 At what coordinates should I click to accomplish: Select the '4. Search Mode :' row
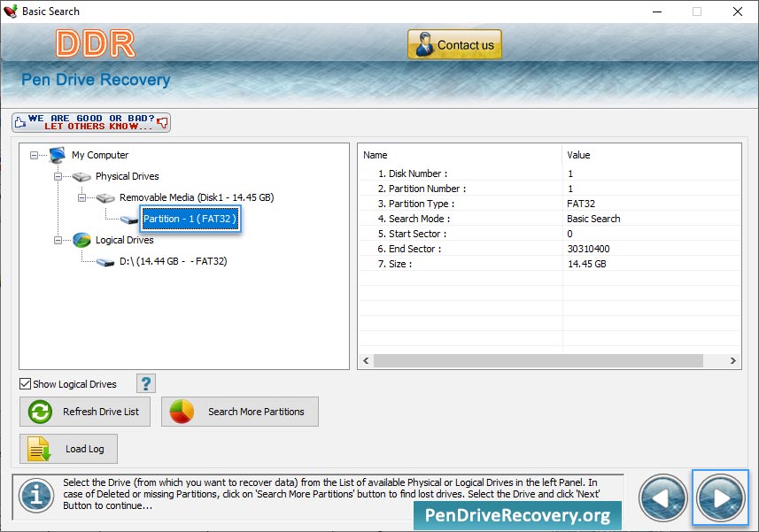coord(550,218)
